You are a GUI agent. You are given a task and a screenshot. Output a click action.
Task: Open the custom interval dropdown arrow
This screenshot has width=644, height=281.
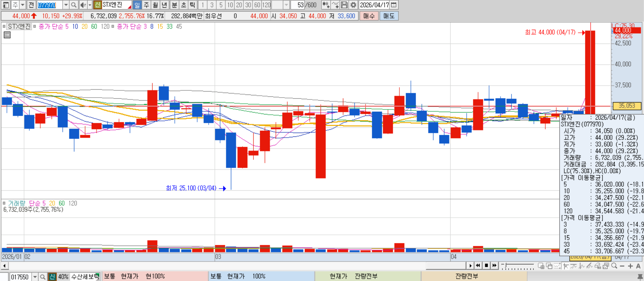point(286,5)
